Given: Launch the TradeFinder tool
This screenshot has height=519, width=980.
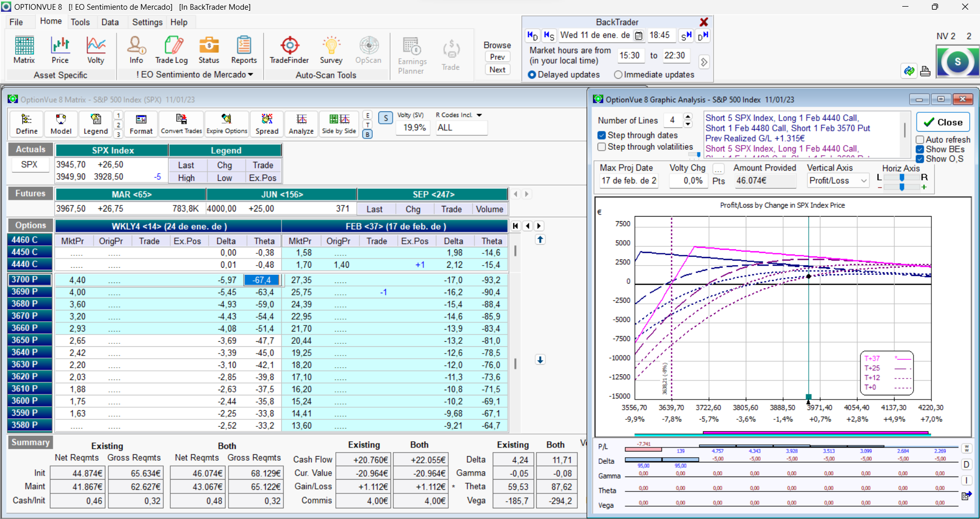Looking at the screenshot, I should point(289,50).
